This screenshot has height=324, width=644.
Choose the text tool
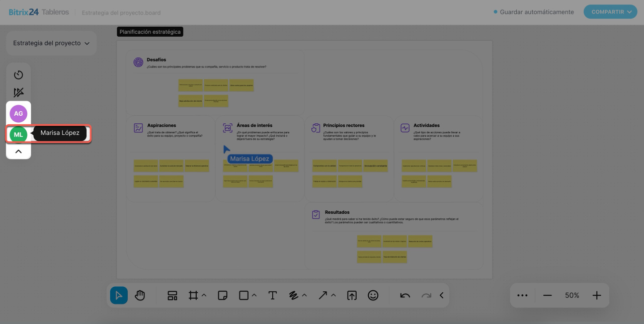pos(272,295)
